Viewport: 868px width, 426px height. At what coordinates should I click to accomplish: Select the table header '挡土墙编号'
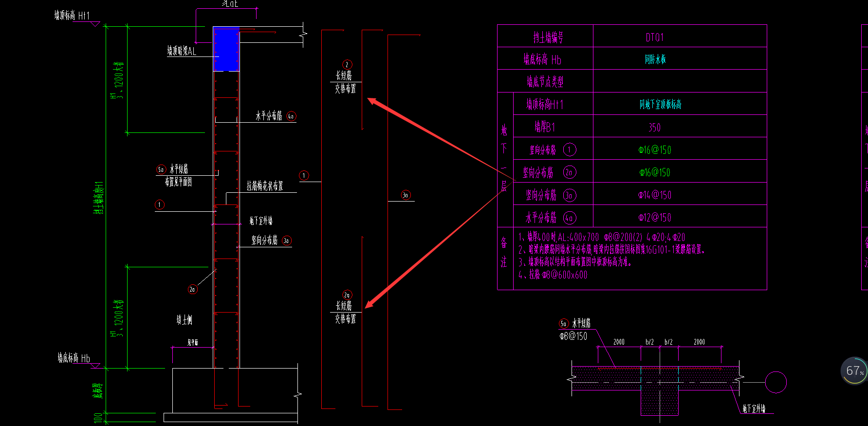548,37
